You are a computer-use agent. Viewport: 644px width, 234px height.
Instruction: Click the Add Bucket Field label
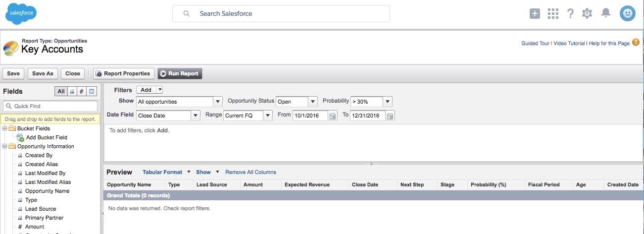[x=47, y=138]
